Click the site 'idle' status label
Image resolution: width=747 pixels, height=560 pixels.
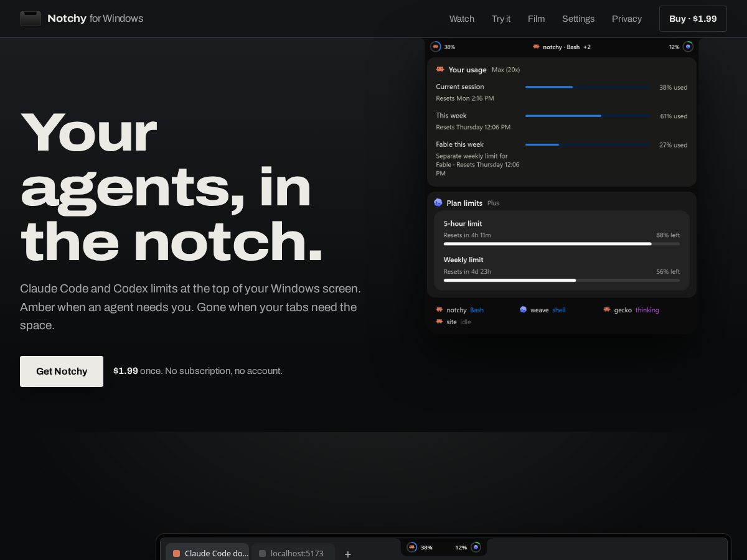click(466, 322)
